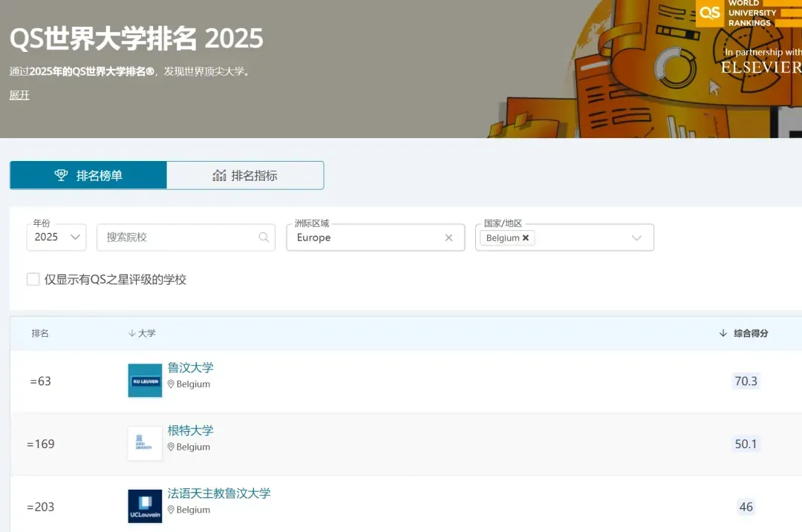Click the 70.3 overall score

pos(746,381)
